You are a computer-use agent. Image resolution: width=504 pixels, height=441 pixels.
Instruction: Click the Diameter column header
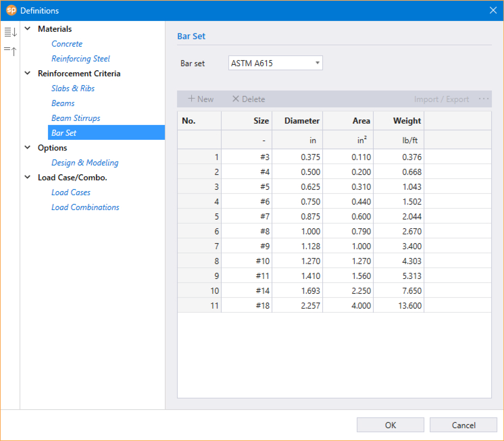coord(297,121)
